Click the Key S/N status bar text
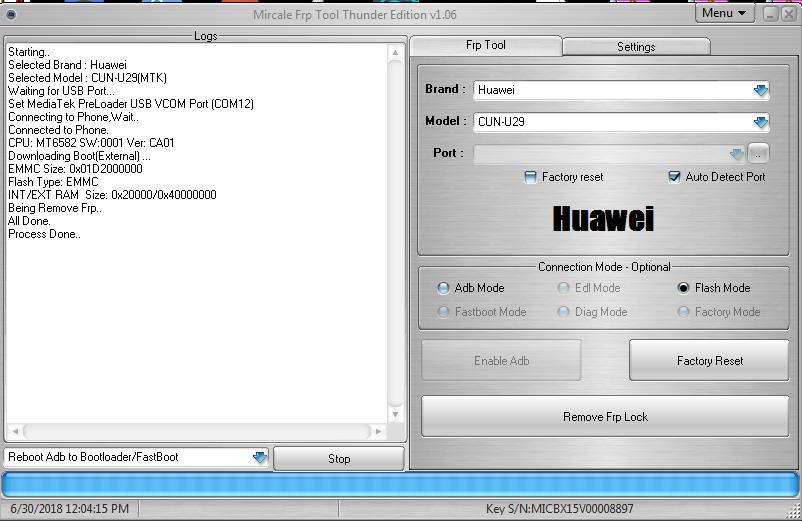This screenshot has width=802, height=521. coord(560,509)
